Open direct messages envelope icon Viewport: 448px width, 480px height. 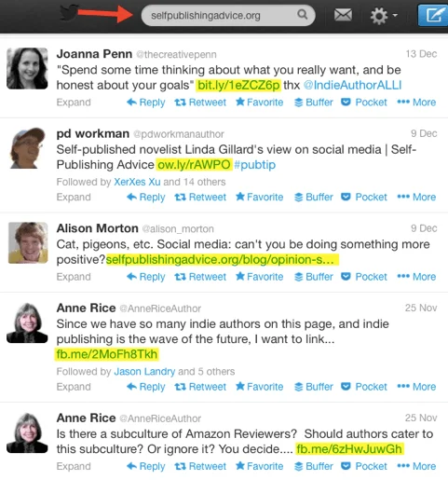pyautogui.click(x=343, y=15)
